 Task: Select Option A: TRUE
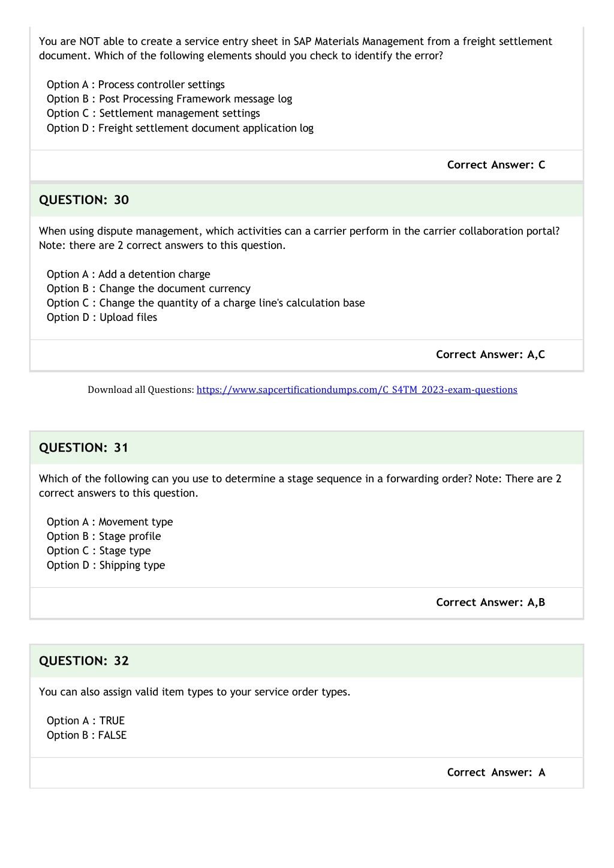tap(86, 720)
